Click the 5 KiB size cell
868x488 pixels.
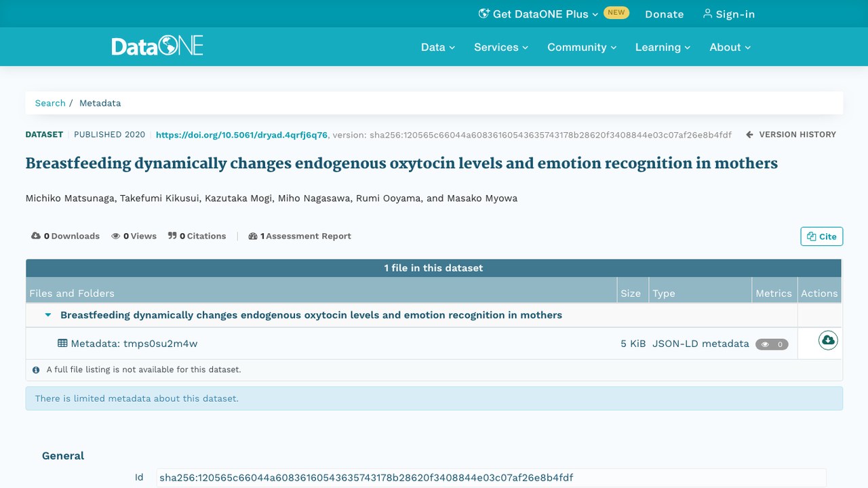[x=633, y=344]
